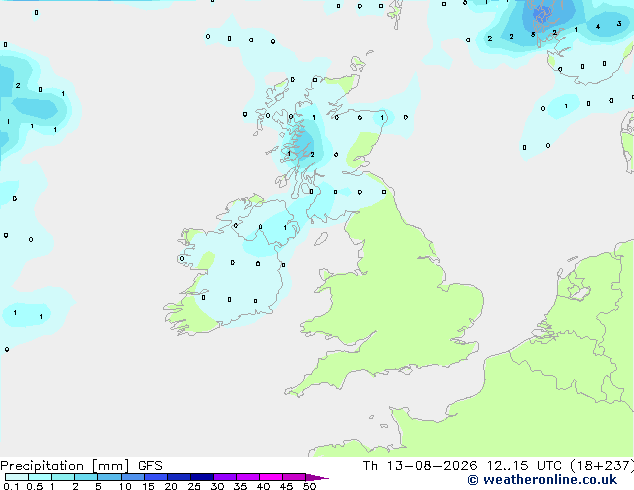The width and height of the screenshot is (634, 490).
Task: Pick the 5–10 mm legend color swatch
Action: coord(109,477)
